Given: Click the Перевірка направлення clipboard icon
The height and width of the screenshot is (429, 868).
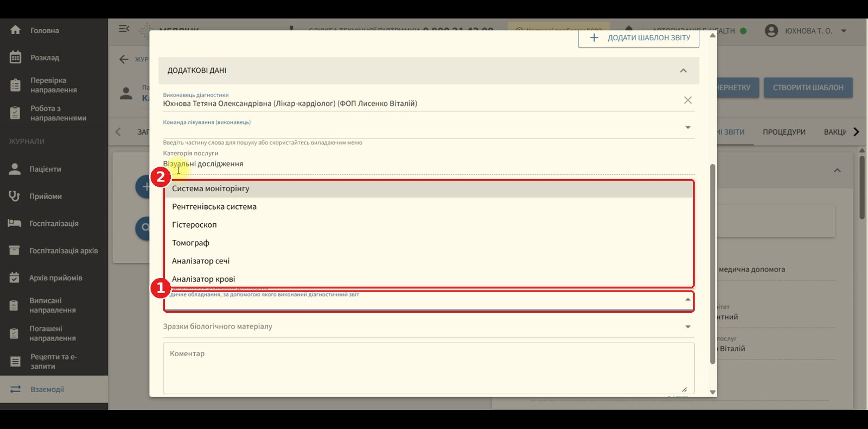Looking at the screenshot, I should pyautogui.click(x=15, y=85).
